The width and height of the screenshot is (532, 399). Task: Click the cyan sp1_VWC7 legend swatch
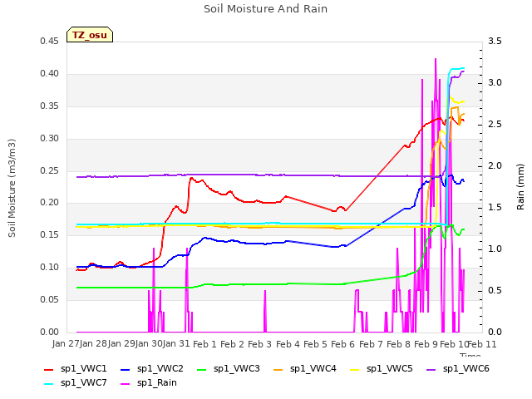click(x=49, y=384)
